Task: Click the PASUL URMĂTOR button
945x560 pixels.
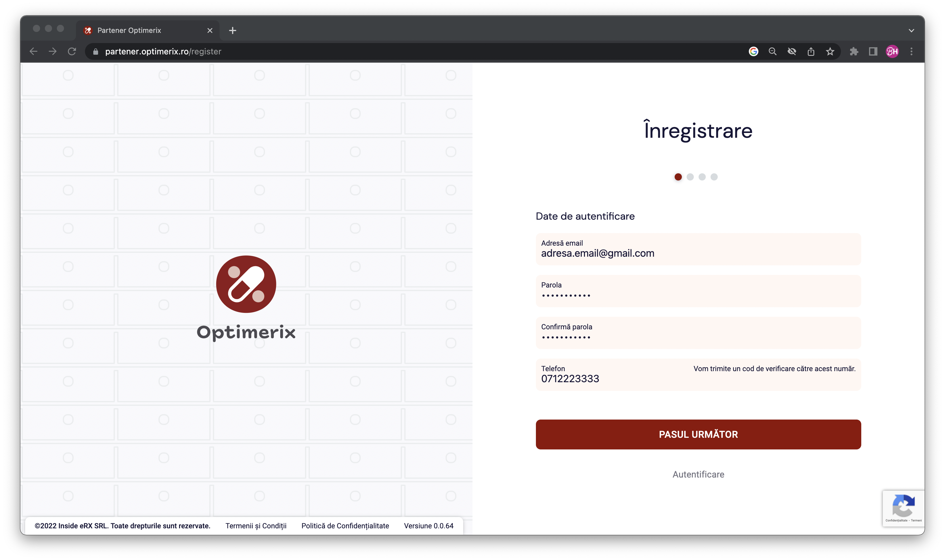Action: 698,434
